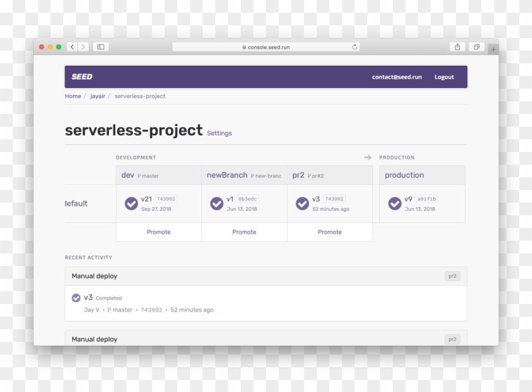Viewport: 532px width, 392px height.
Task: Click the dev stage v21 checkmark icon
Action: click(x=131, y=203)
